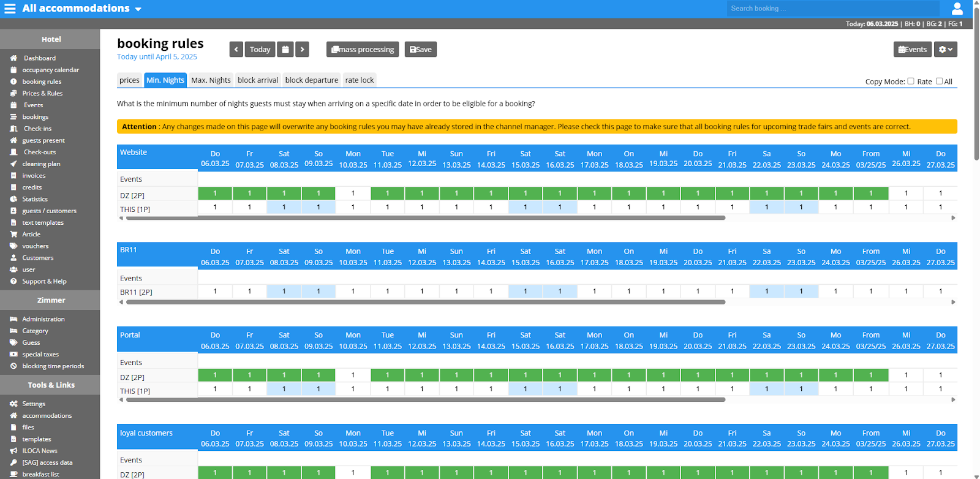Select the Min. Nights tab
Image resolution: width=980 pixels, height=479 pixels.
click(165, 80)
